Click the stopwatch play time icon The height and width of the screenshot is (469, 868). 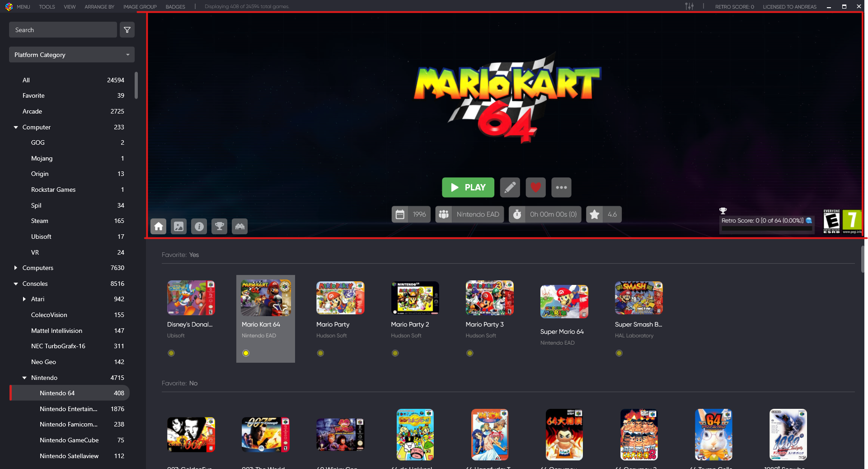(517, 214)
